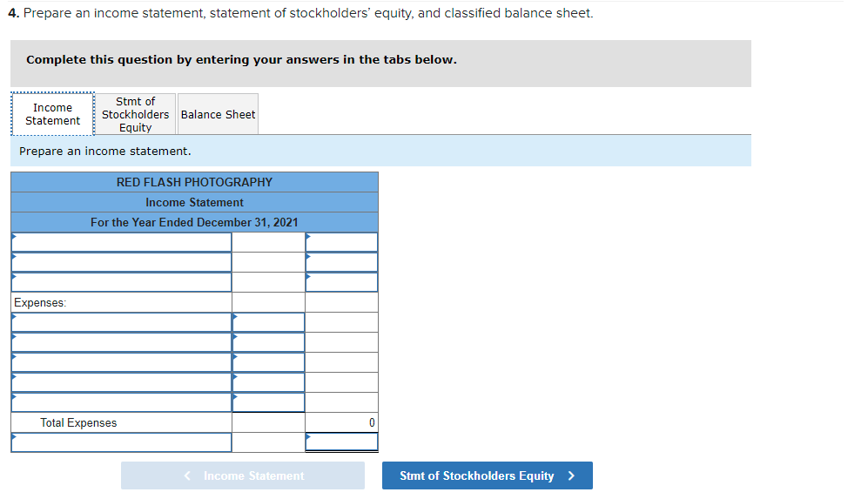
Task: Click fifth expense amount input field
Action: pyautogui.click(x=268, y=402)
